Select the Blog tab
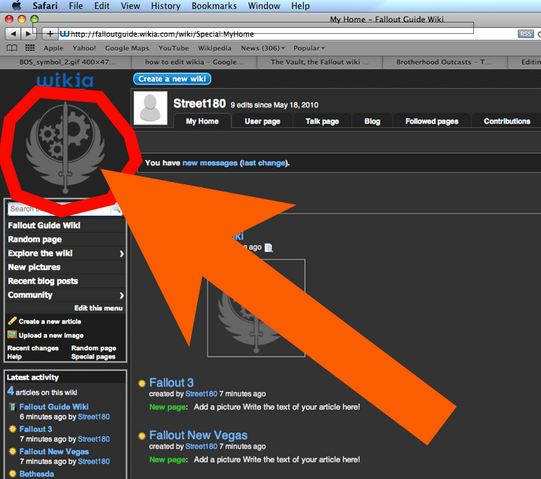This screenshot has width=541, height=479. point(372,121)
